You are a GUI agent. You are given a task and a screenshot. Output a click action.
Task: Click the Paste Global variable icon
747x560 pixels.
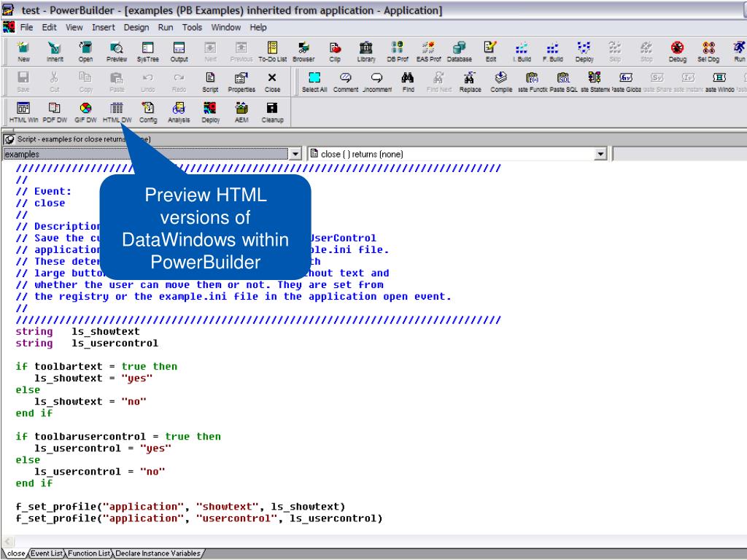tap(626, 82)
